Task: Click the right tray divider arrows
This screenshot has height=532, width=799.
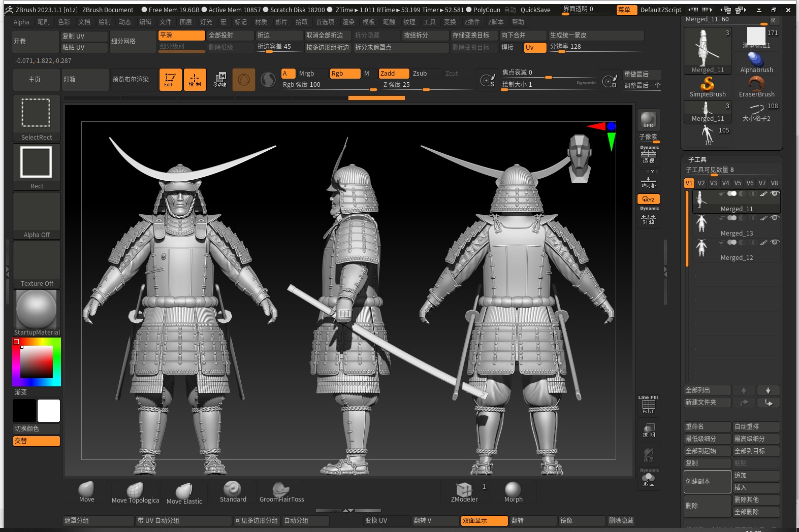Action: 665,272
